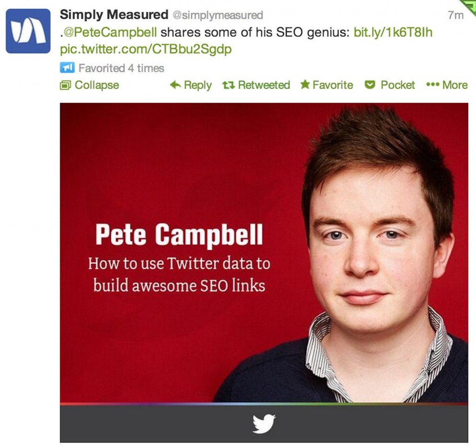Open the Pete Campbell image preview

[x=264, y=272]
